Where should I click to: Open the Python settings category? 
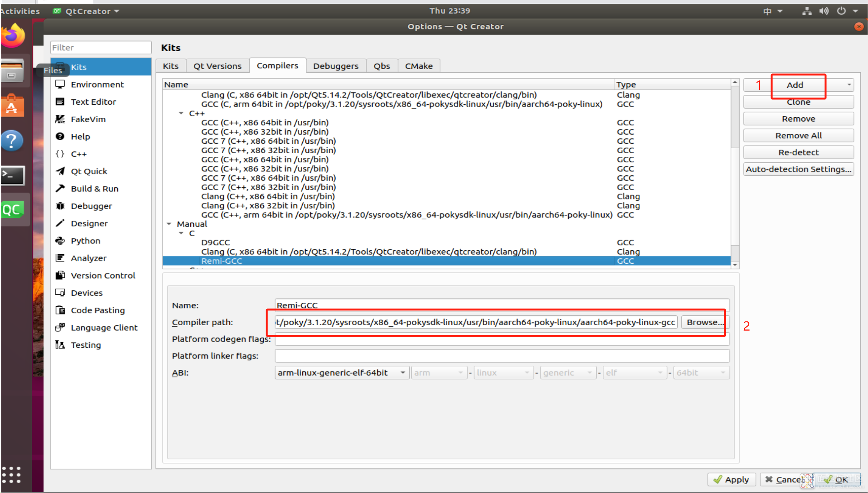tap(101, 241)
